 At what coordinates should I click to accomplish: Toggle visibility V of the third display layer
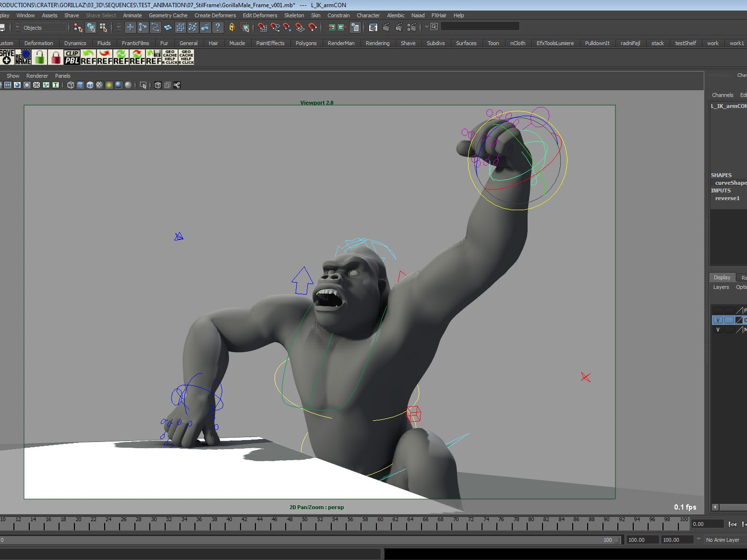(x=718, y=330)
